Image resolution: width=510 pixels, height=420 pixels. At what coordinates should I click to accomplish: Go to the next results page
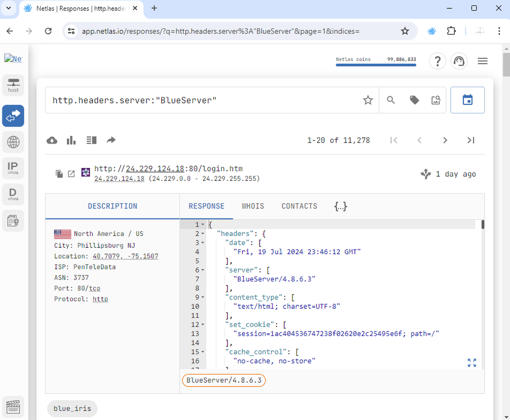[x=445, y=140]
